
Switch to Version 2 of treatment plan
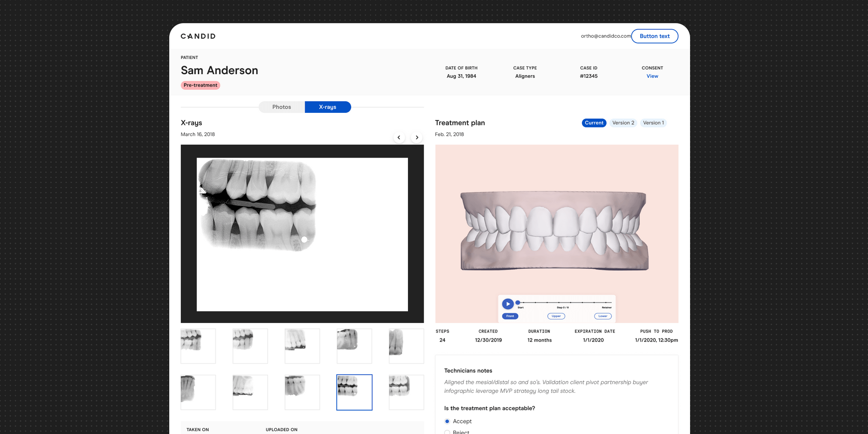(x=623, y=123)
